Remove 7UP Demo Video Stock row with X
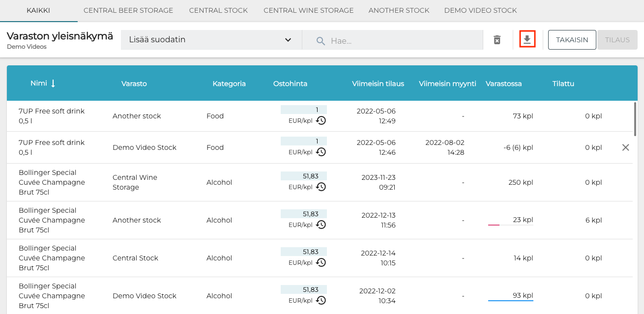Image resolution: width=644 pixels, height=314 pixels. [x=625, y=147]
